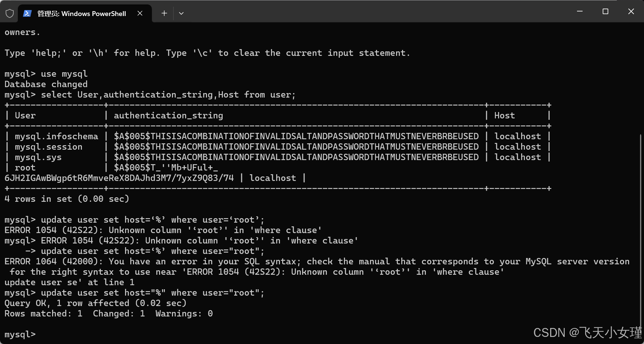Viewport: 644px width, 344px height.
Task: Click the 'Rows matched: 1' result line
Action: pos(44,313)
